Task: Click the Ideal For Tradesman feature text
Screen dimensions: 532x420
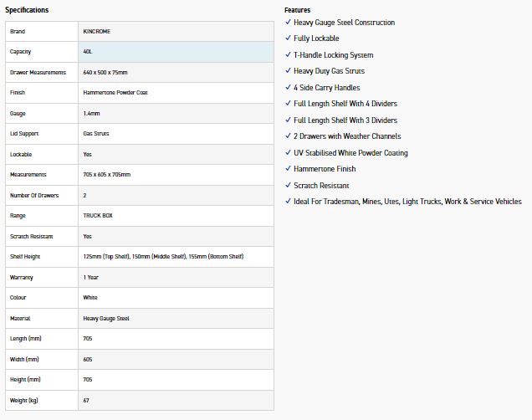Action: [x=407, y=202]
